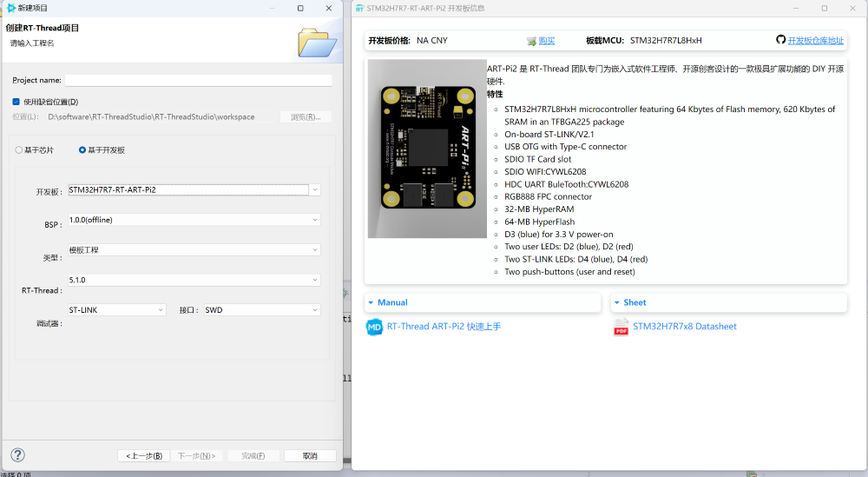The image size is (868, 477).
Task: Open the board repository address link
Action: [x=815, y=41]
